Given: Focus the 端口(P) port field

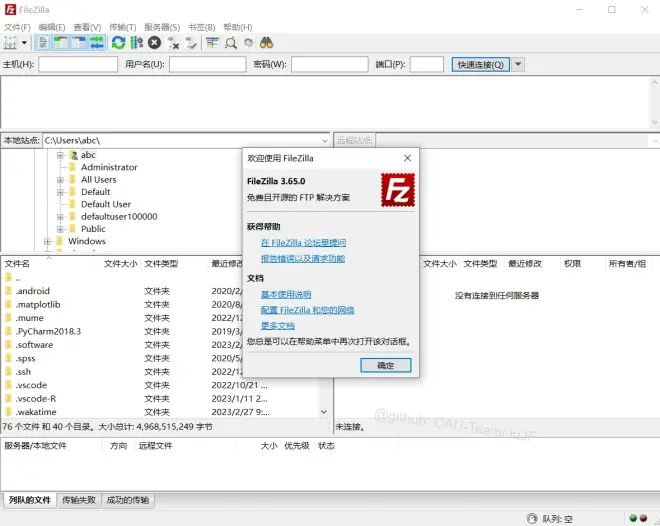Looking at the screenshot, I should (x=426, y=64).
